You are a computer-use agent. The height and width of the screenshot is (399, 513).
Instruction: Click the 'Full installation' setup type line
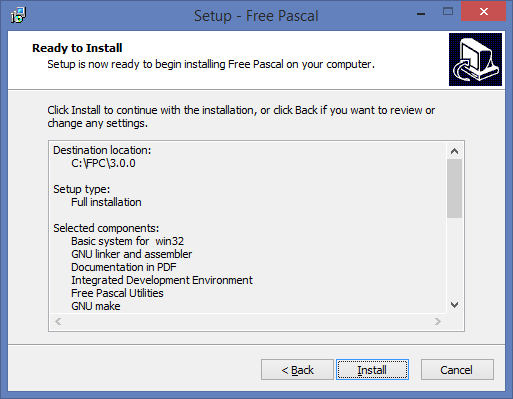106,202
